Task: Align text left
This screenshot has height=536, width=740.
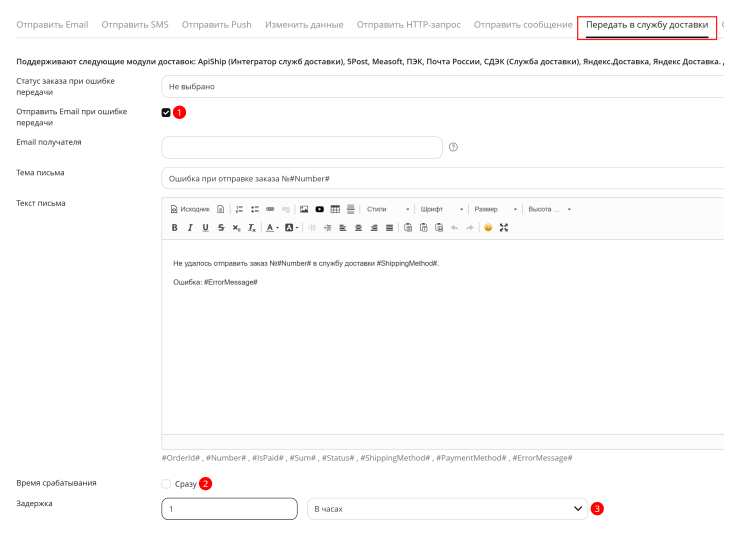Action: click(x=343, y=227)
